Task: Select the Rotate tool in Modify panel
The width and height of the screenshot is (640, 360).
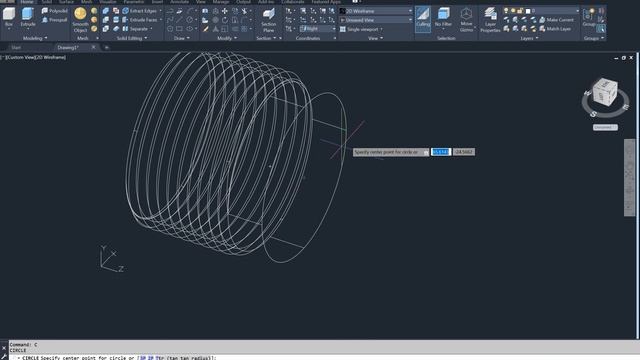Action: (x=225, y=20)
